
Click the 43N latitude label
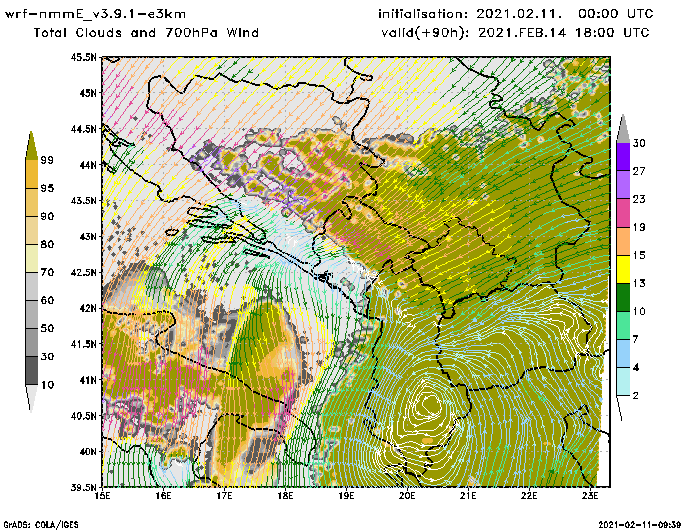coord(88,236)
